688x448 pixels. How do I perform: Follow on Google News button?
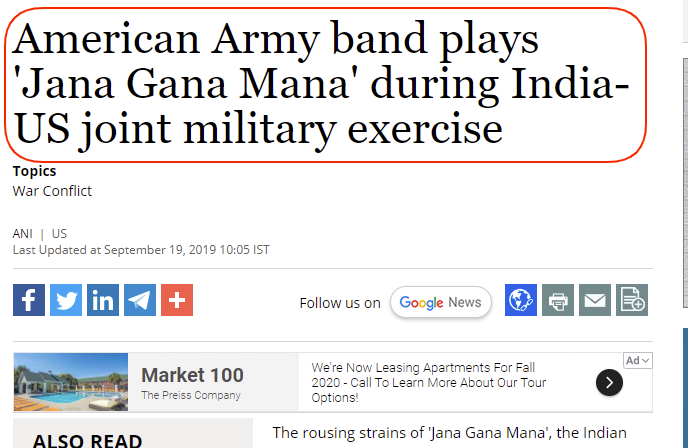441,302
